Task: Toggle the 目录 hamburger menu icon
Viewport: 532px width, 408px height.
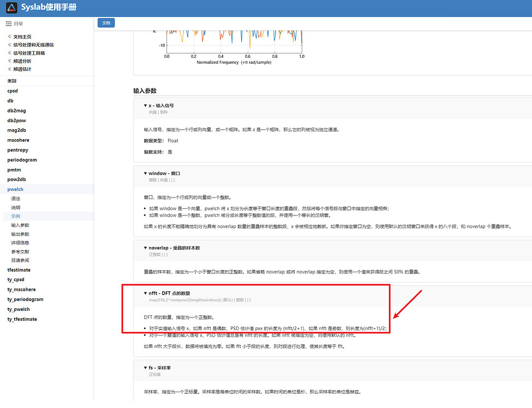Action: (9, 23)
